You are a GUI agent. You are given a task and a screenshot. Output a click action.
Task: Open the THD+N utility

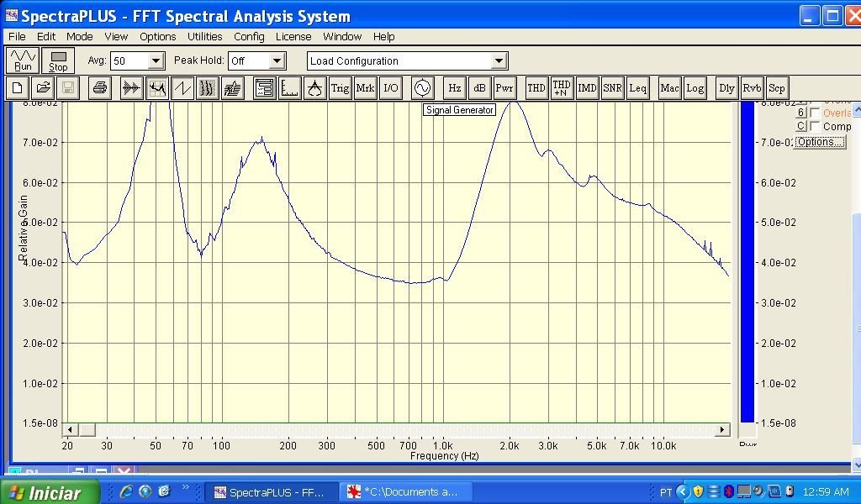tap(561, 88)
